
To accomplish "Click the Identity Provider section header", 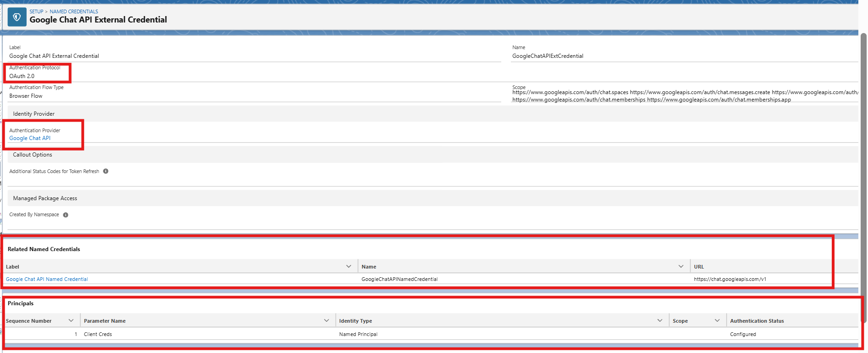I will pyautogui.click(x=433, y=114).
